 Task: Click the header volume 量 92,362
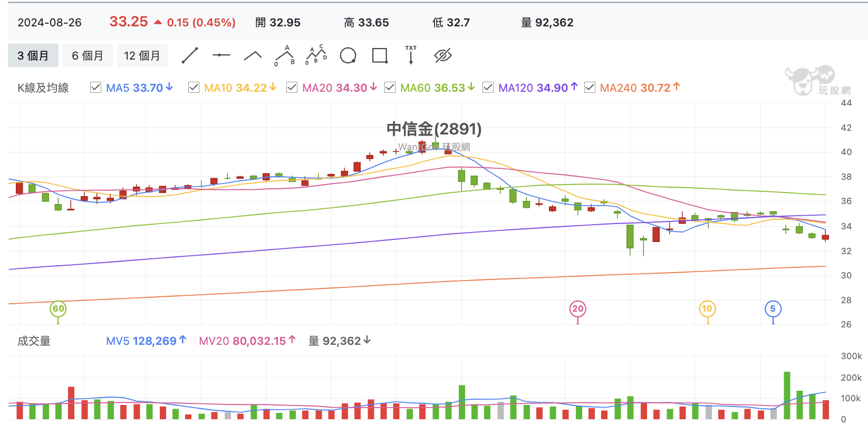(547, 23)
